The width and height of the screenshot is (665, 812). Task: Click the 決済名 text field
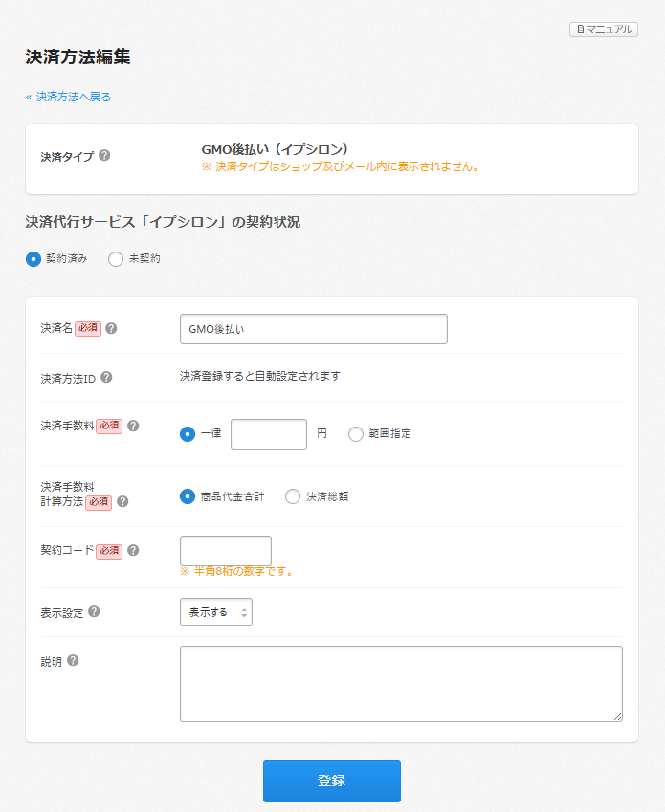pos(313,329)
